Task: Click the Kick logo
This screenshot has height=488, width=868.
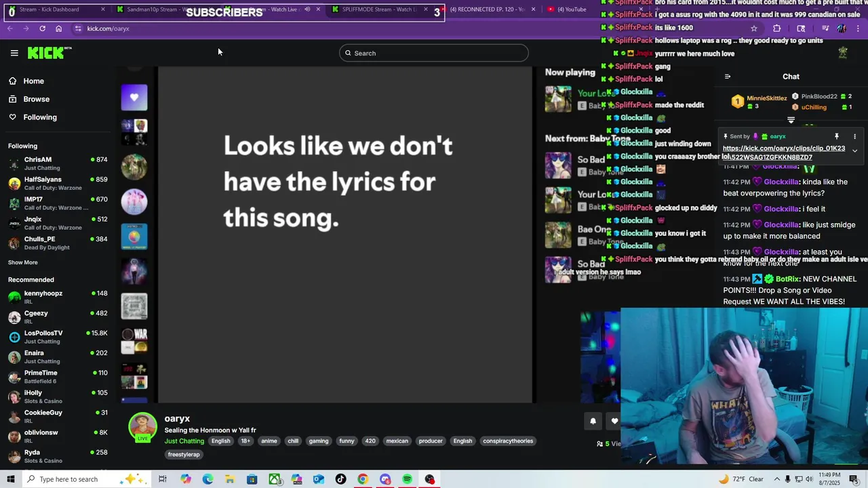Action: (49, 53)
